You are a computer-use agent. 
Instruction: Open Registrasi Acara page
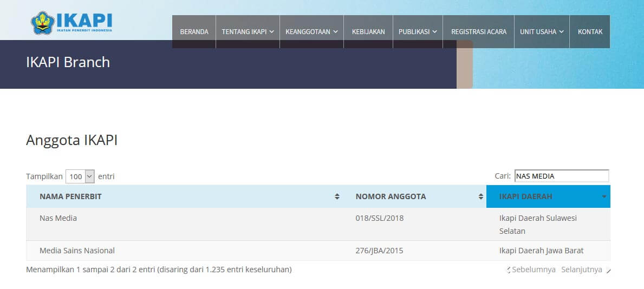coord(479,32)
